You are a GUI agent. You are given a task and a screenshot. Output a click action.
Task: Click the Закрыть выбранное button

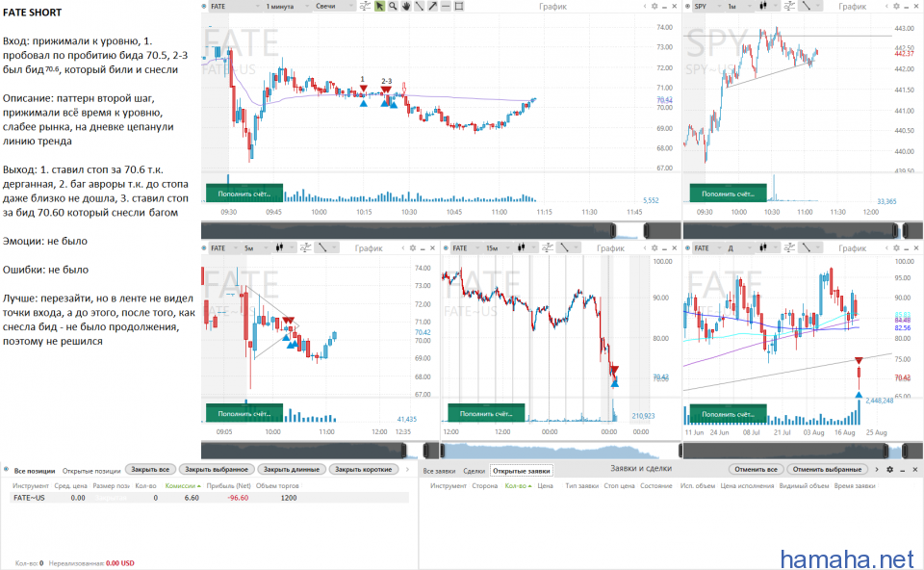[x=217, y=469]
